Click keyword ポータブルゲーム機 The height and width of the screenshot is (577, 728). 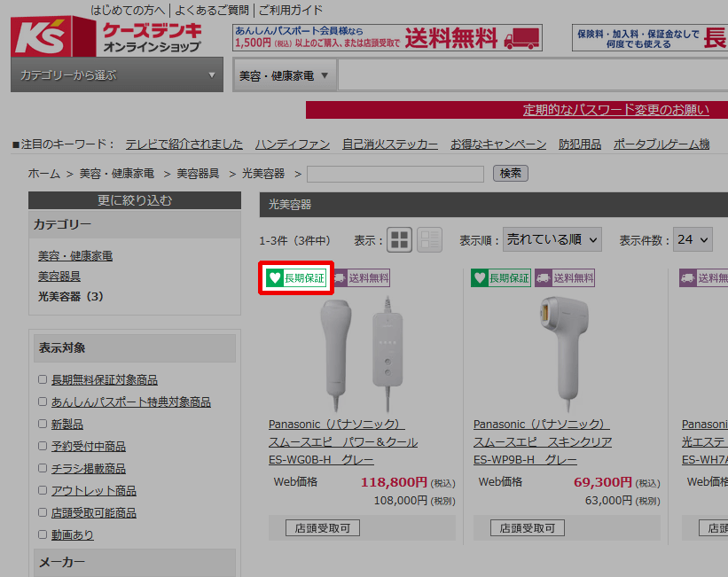(x=661, y=144)
